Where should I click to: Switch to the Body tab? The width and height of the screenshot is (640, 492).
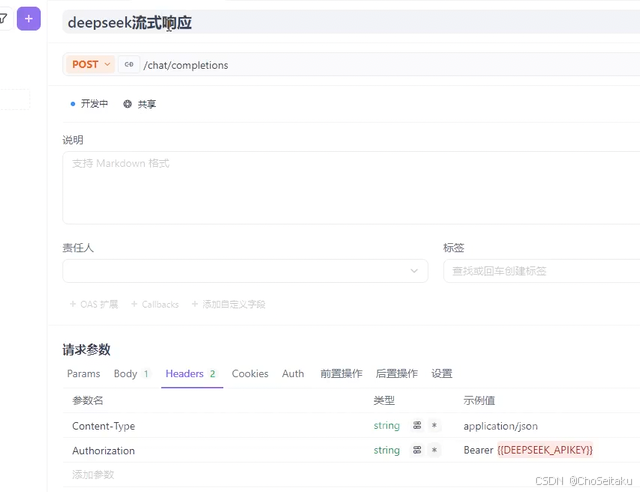click(x=131, y=374)
